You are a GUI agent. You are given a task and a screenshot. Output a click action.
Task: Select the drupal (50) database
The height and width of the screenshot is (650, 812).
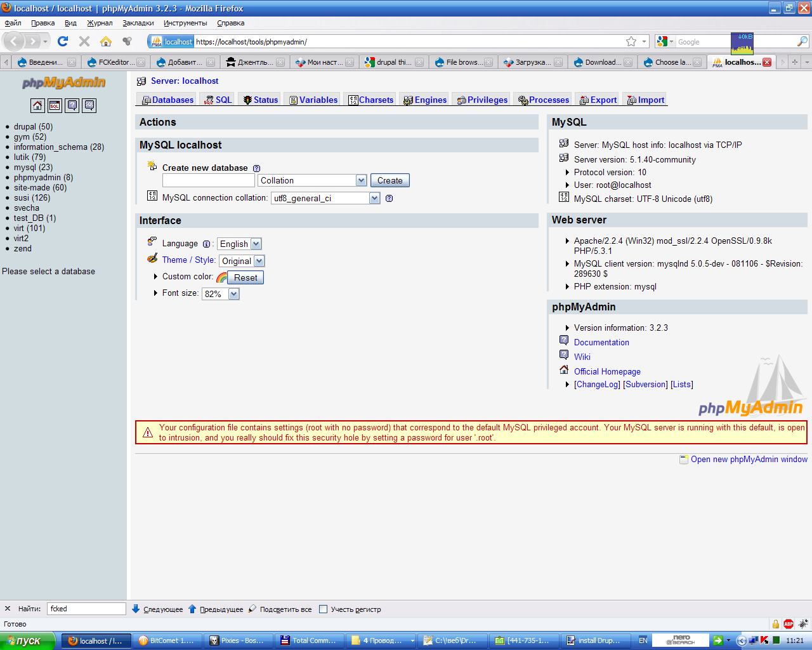(x=33, y=126)
